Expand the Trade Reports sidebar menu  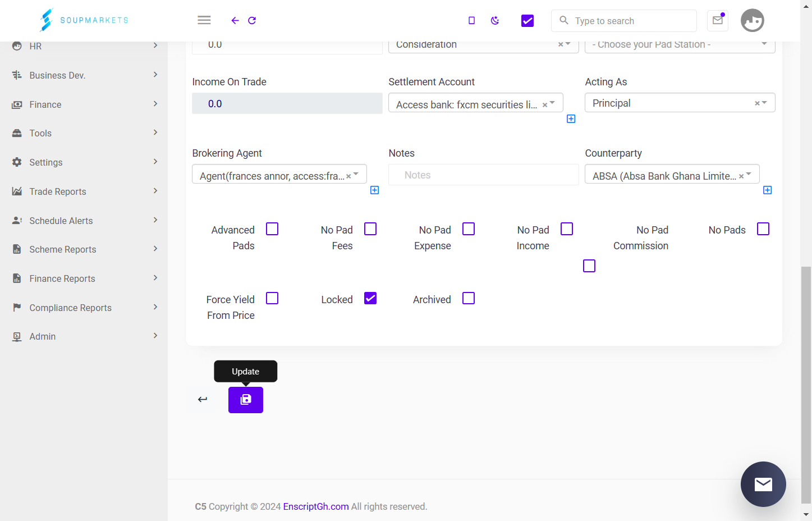(x=84, y=191)
